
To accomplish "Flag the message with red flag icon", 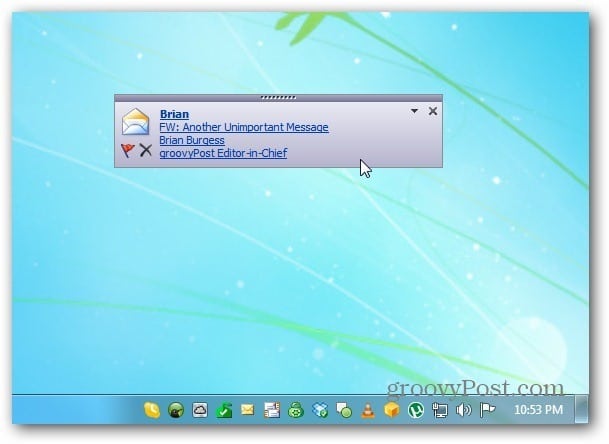I will tap(127, 150).
